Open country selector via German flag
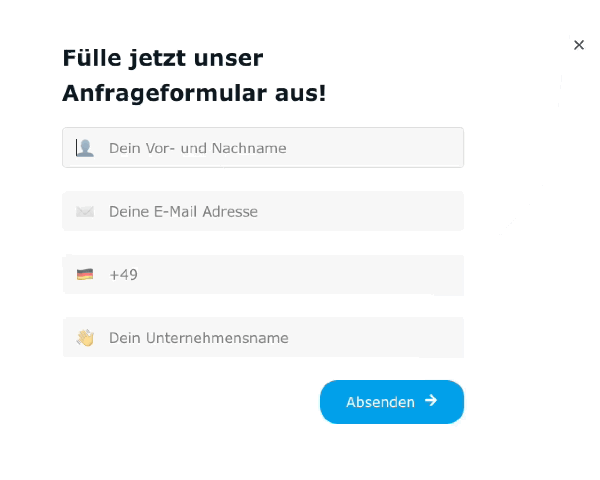 point(85,274)
